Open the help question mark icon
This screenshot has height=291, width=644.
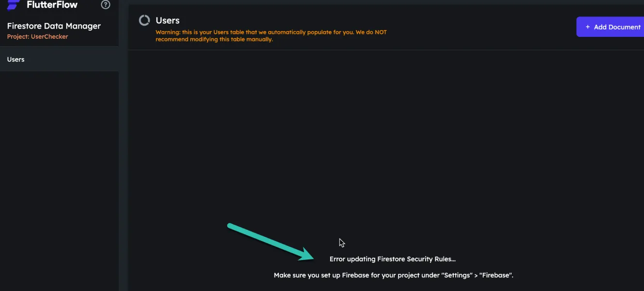tap(105, 5)
